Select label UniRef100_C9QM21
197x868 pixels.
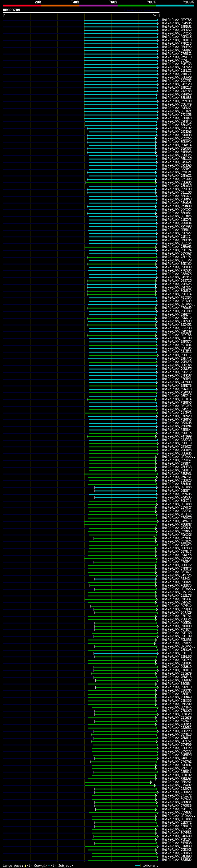[x=176, y=582]
